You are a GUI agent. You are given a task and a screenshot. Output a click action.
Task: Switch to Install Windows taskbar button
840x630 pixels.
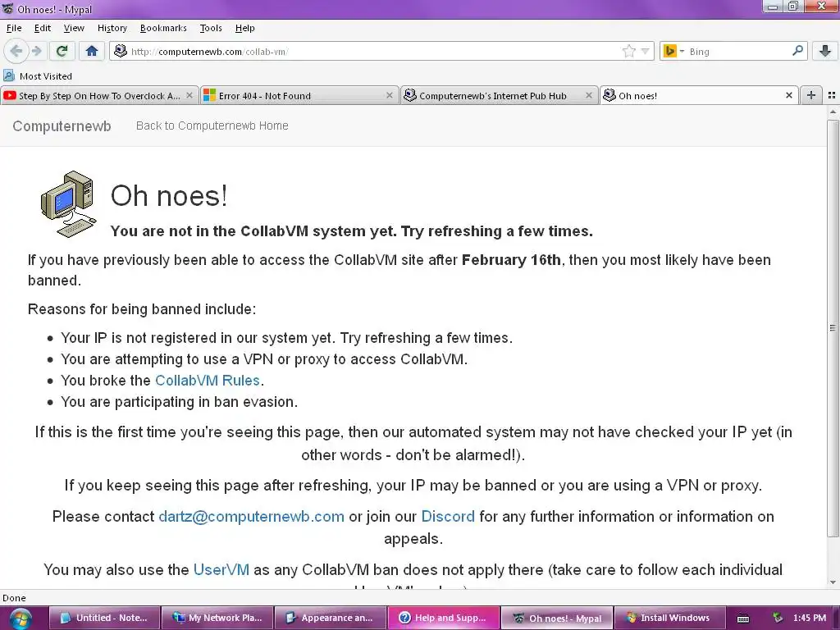point(669,618)
